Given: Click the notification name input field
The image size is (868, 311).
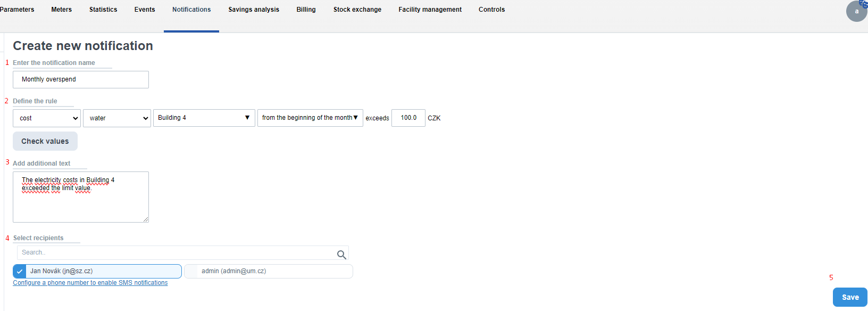Looking at the screenshot, I should 81,79.
